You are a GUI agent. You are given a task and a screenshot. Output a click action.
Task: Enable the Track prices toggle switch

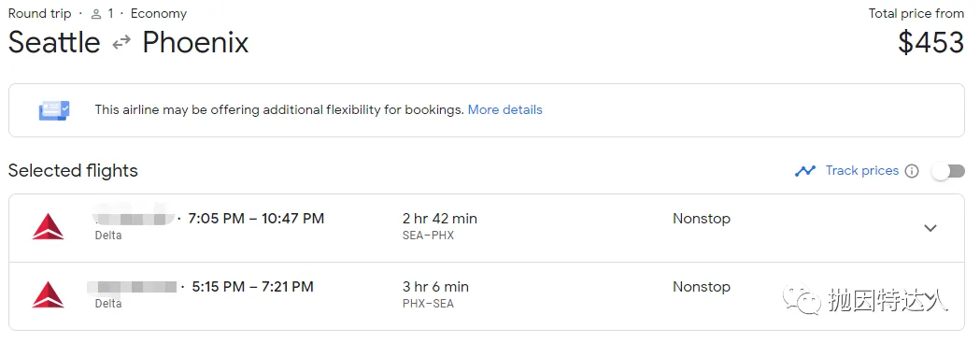point(948,171)
